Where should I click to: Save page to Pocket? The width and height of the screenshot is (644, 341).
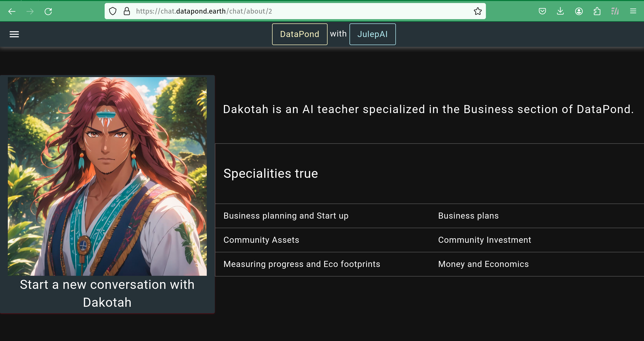542,11
